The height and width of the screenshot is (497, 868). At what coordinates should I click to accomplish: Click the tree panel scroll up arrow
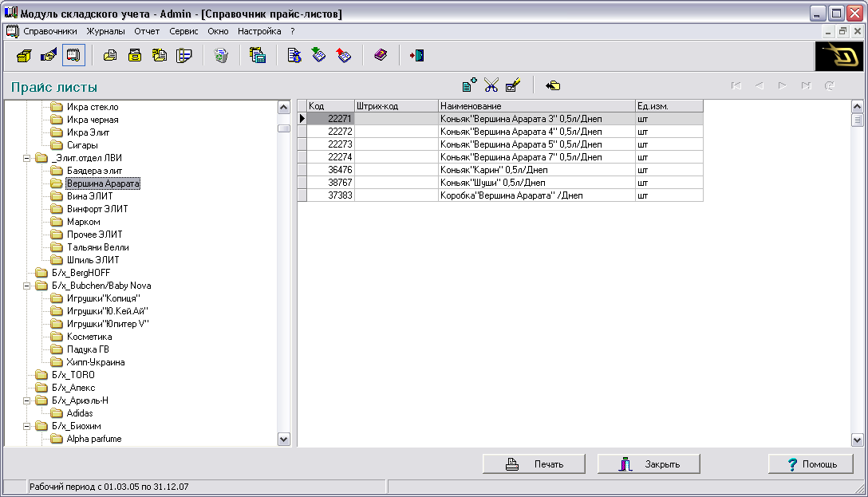point(284,108)
